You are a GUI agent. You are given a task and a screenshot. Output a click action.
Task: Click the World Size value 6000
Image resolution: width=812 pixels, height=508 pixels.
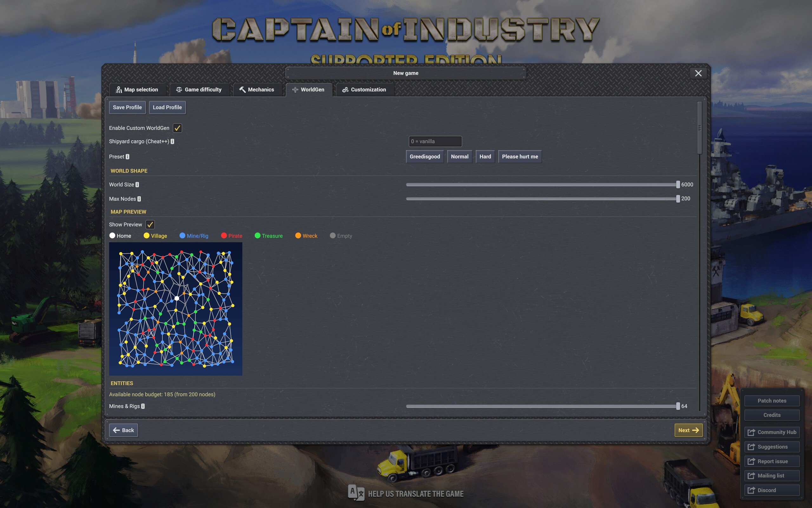687,184
